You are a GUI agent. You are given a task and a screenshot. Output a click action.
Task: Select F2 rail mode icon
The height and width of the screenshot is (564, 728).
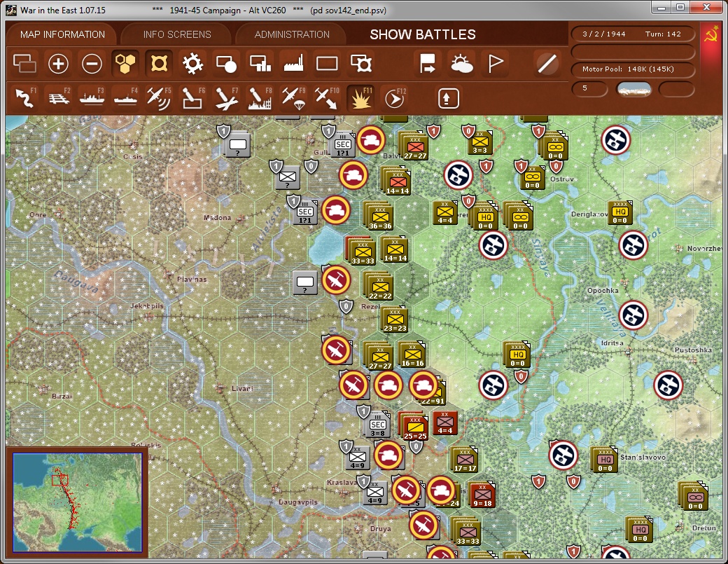[59, 98]
